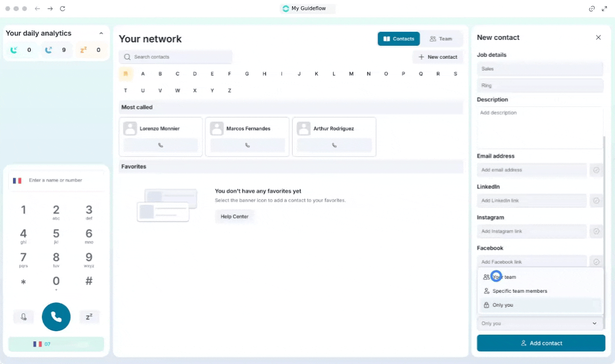The width and height of the screenshot is (615, 364).
Task: Close the New contact panel
Action: coord(598,38)
